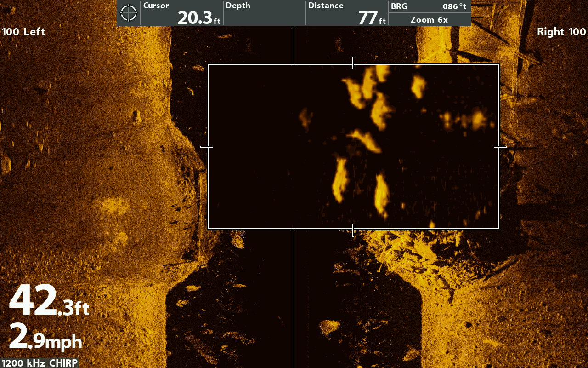Tap the 42.3ft water depth reading

pyautogui.click(x=49, y=302)
